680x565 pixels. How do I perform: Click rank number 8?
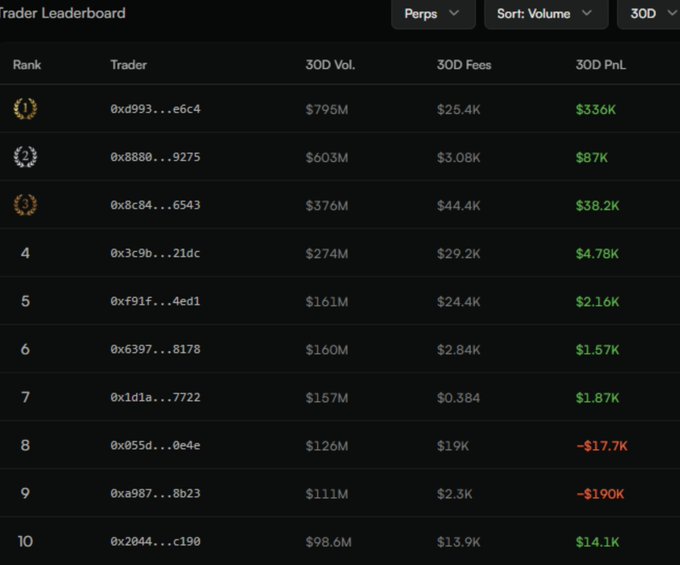pos(25,446)
